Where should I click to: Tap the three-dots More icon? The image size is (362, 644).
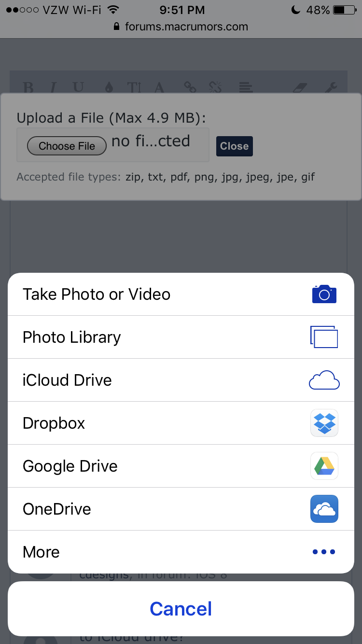324,552
